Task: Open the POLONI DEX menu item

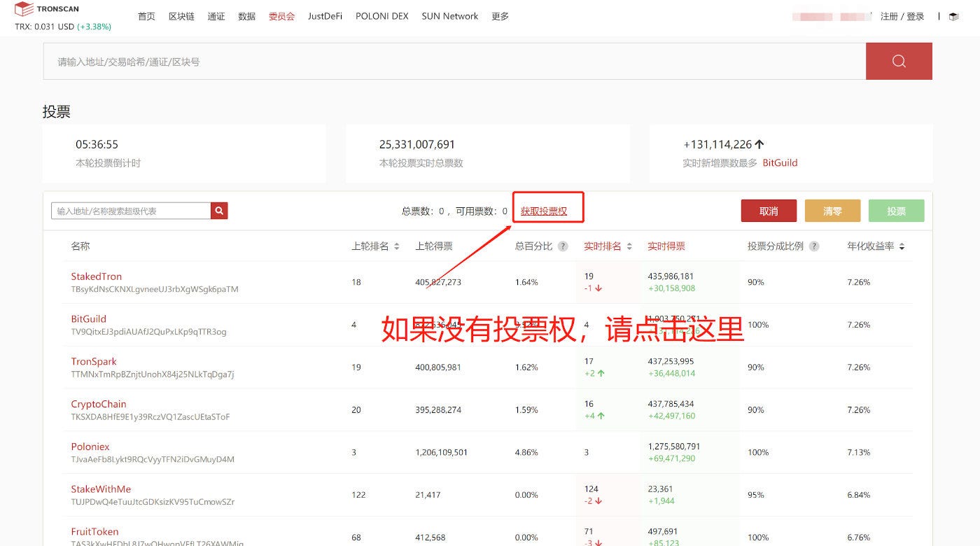Action: 381,16
